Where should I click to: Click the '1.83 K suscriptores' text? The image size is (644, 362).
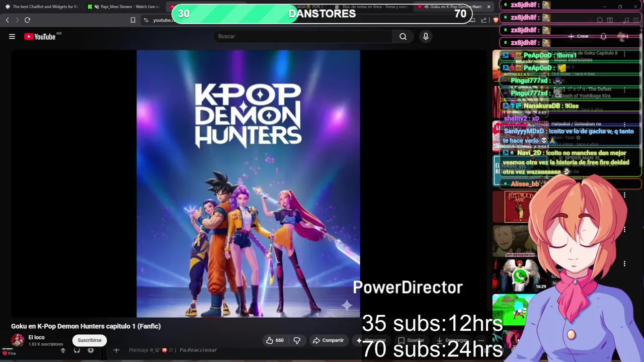tap(45, 344)
